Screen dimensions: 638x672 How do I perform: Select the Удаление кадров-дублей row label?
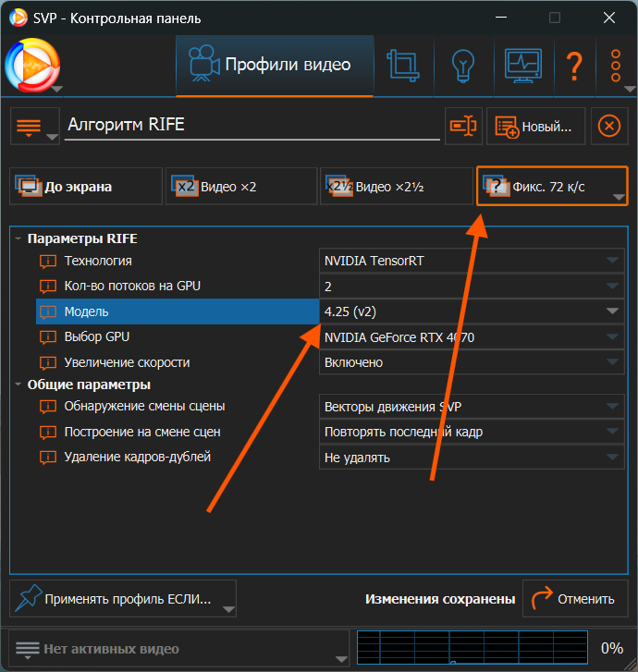pos(138,457)
